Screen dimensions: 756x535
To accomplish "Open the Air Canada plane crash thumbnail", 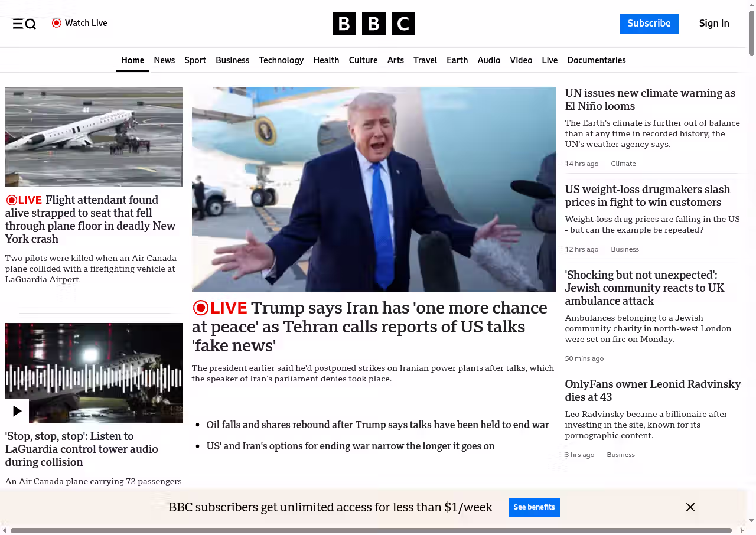I will tap(94, 136).
